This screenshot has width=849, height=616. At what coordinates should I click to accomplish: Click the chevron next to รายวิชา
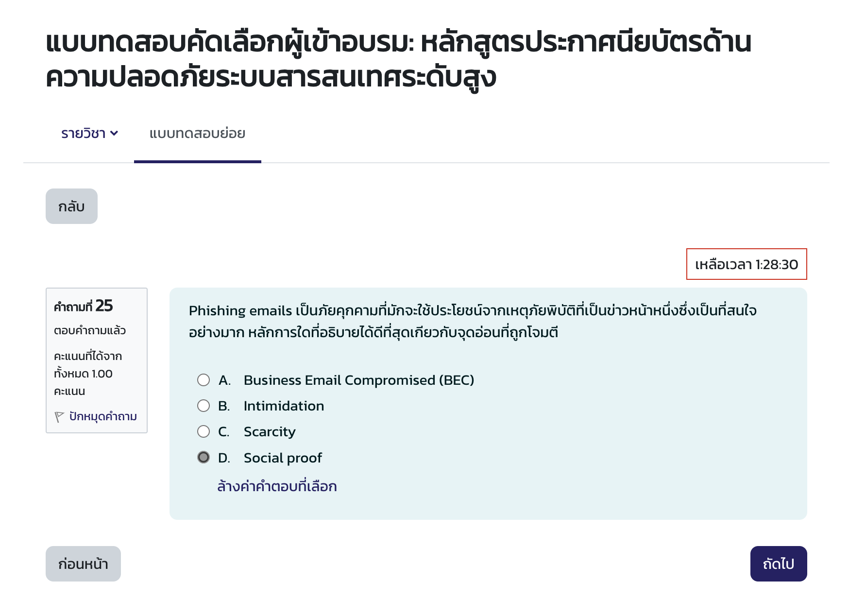[115, 133]
